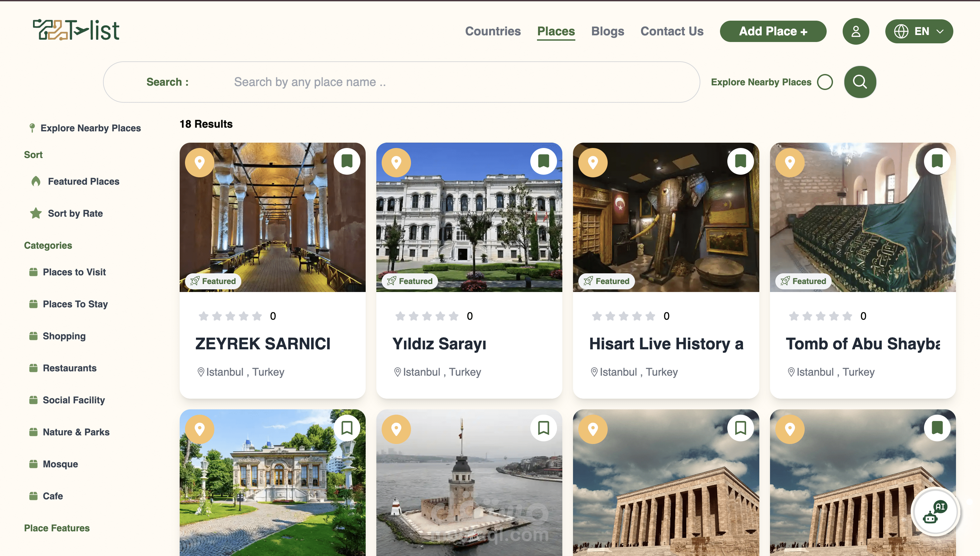Enable Explore Nearby Places radio circle

click(x=825, y=82)
